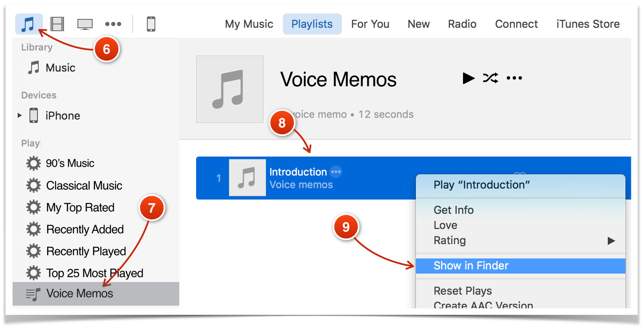This screenshot has height=330, width=644.
Task: Select the Introduction track title
Action: [x=298, y=172]
